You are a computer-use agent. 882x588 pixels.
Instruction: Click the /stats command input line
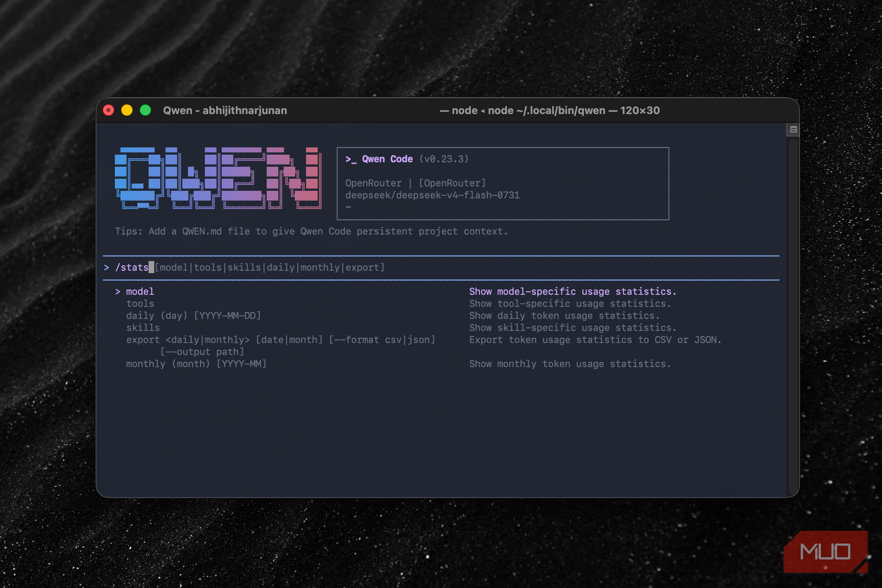coord(441,267)
